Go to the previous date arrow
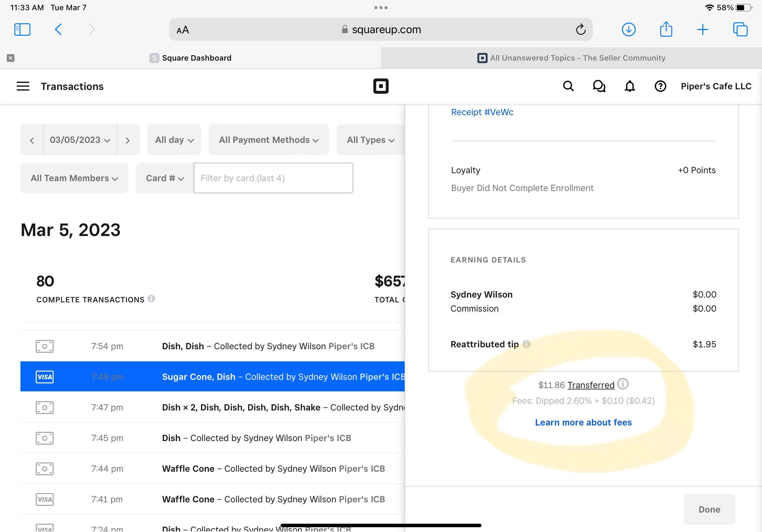The image size is (762, 532). 32,140
